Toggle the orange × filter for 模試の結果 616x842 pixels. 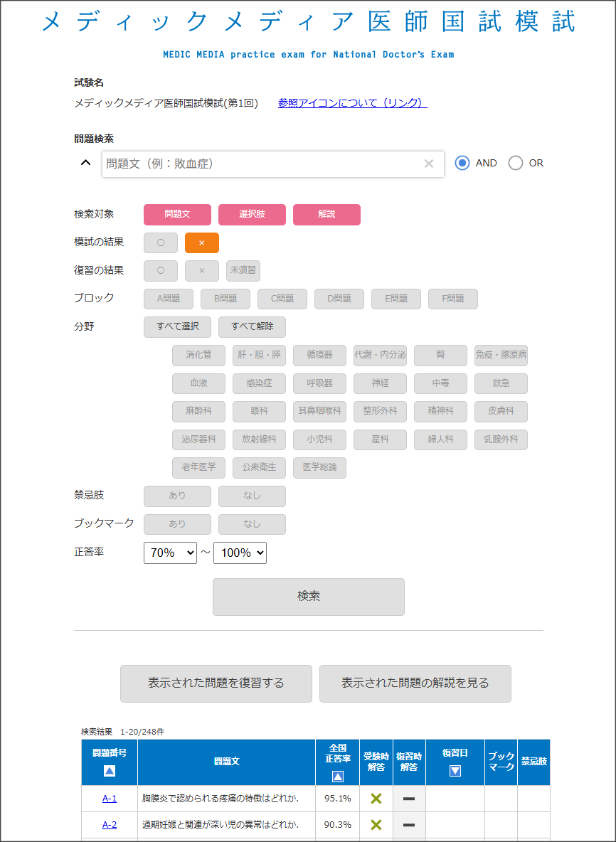tap(202, 243)
